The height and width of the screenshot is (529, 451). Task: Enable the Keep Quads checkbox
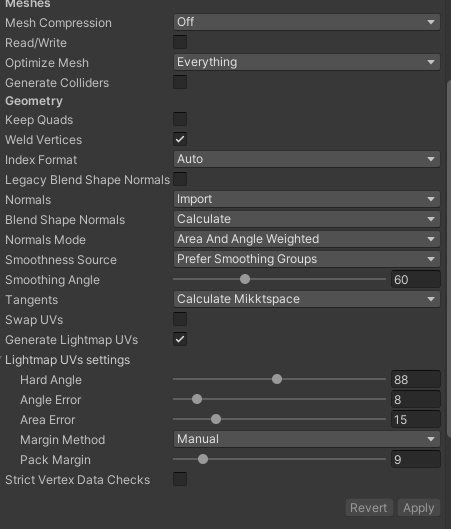(180, 119)
